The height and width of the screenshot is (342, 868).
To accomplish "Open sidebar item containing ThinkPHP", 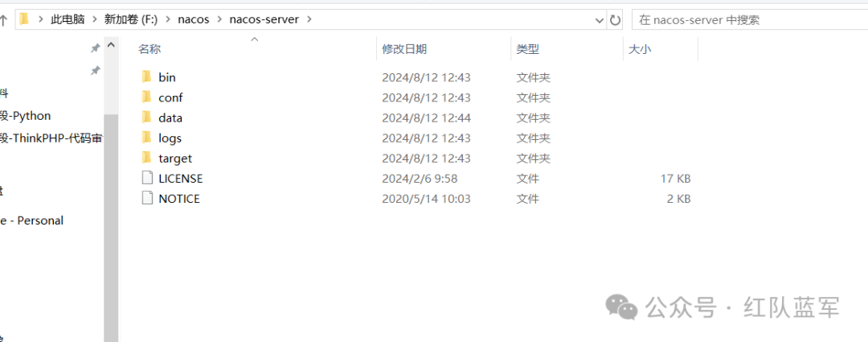I will (51, 138).
